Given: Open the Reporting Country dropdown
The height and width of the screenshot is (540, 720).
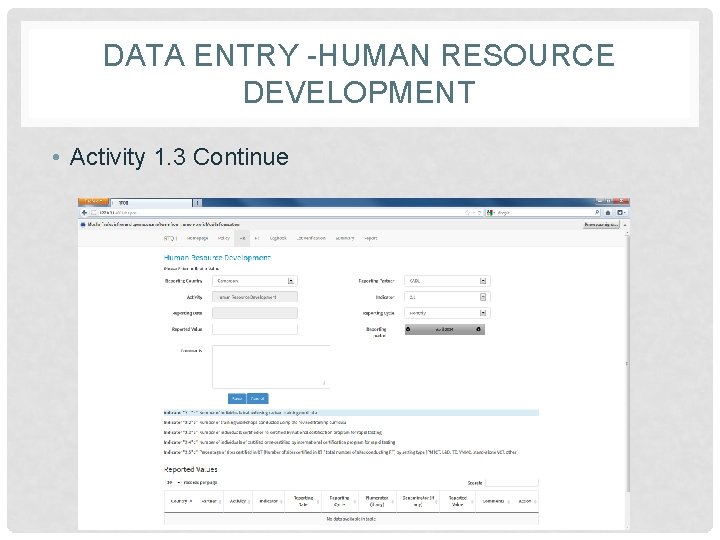Looking at the screenshot, I should [x=255, y=281].
